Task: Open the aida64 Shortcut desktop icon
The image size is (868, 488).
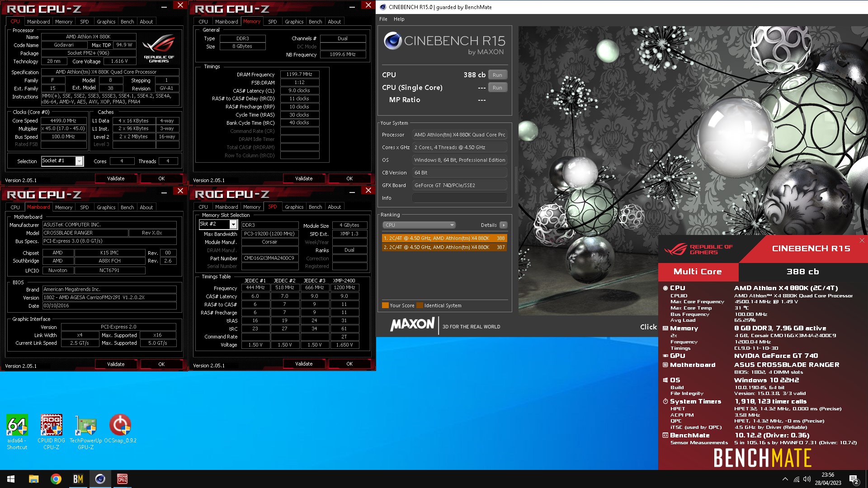Action: coord(17,432)
